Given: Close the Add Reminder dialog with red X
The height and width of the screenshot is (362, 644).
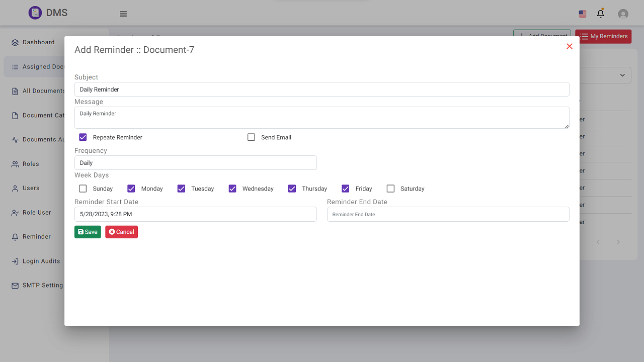Looking at the screenshot, I should 570,46.
